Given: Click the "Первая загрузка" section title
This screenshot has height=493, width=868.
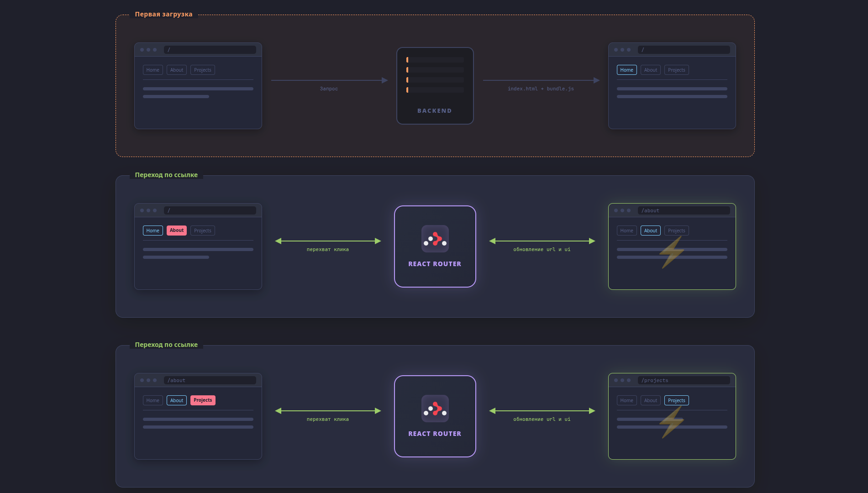Looking at the screenshot, I should click(163, 14).
